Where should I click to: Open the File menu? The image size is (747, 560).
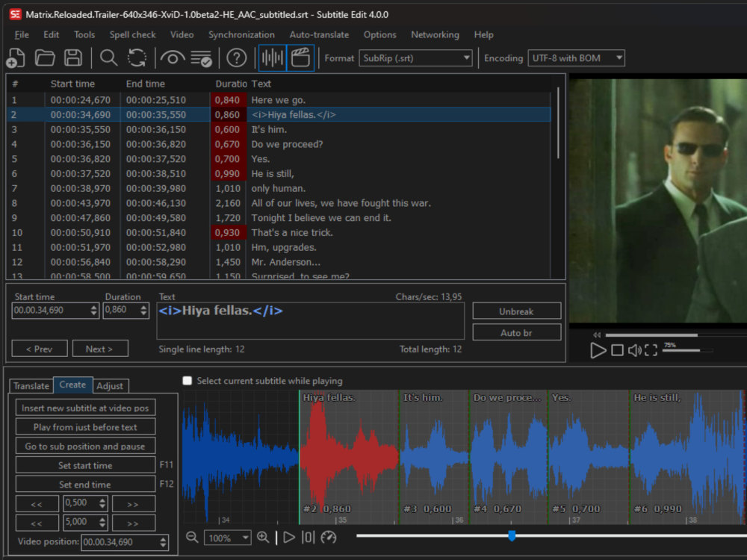[22, 35]
